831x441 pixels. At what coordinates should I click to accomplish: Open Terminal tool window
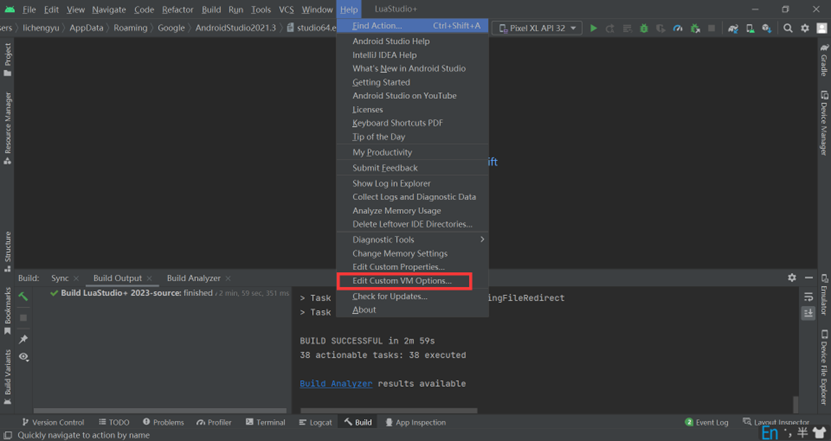[x=266, y=422]
